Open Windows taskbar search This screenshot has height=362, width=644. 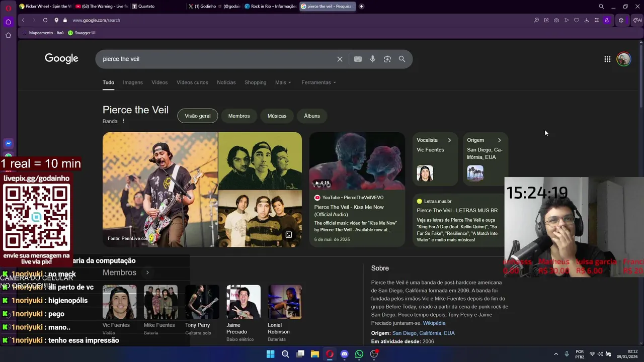285,354
